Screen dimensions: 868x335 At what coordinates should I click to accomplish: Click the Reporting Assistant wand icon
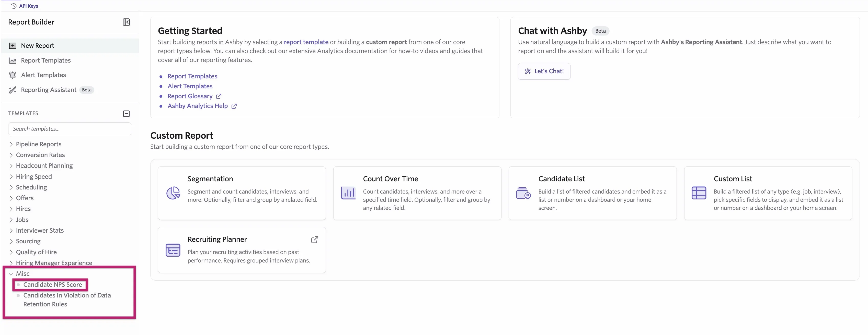pos(13,90)
